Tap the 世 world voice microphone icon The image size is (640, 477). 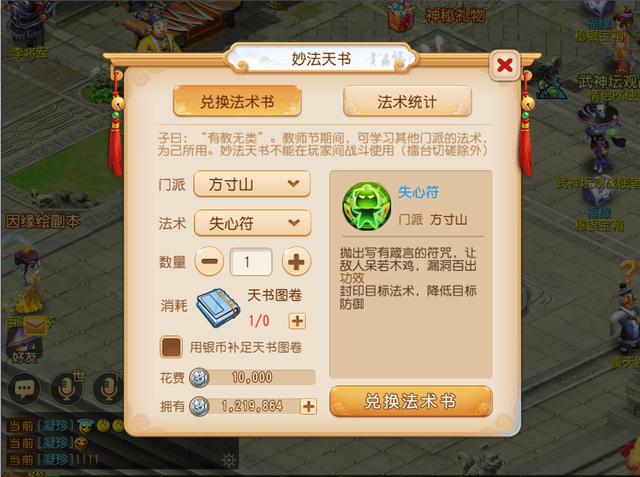[x=67, y=388]
